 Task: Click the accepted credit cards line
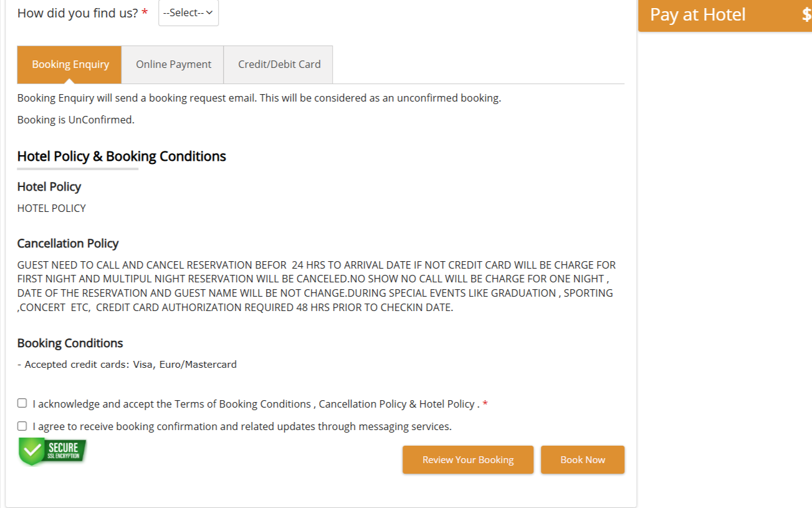[x=127, y=365]
